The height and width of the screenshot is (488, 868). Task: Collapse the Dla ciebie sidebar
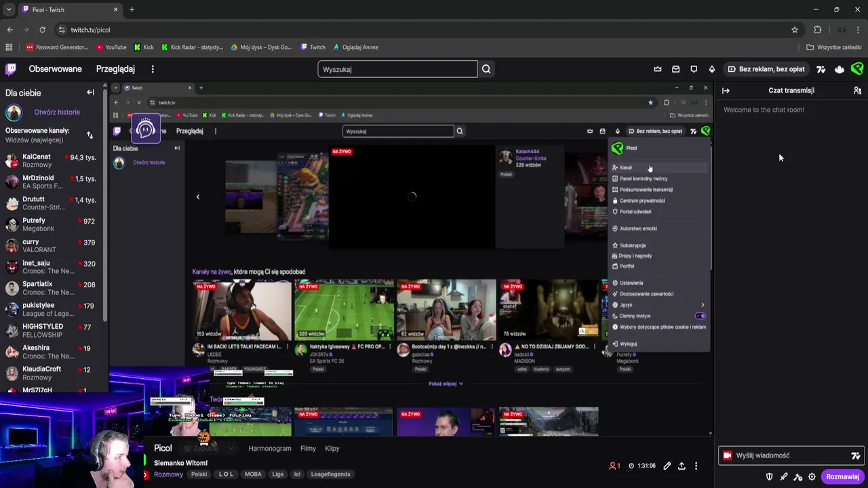pos(90,93)
